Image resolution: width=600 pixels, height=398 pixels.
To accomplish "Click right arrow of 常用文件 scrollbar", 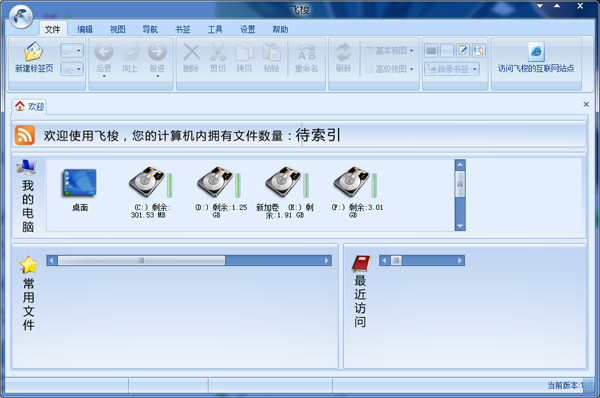I will 326,261.
